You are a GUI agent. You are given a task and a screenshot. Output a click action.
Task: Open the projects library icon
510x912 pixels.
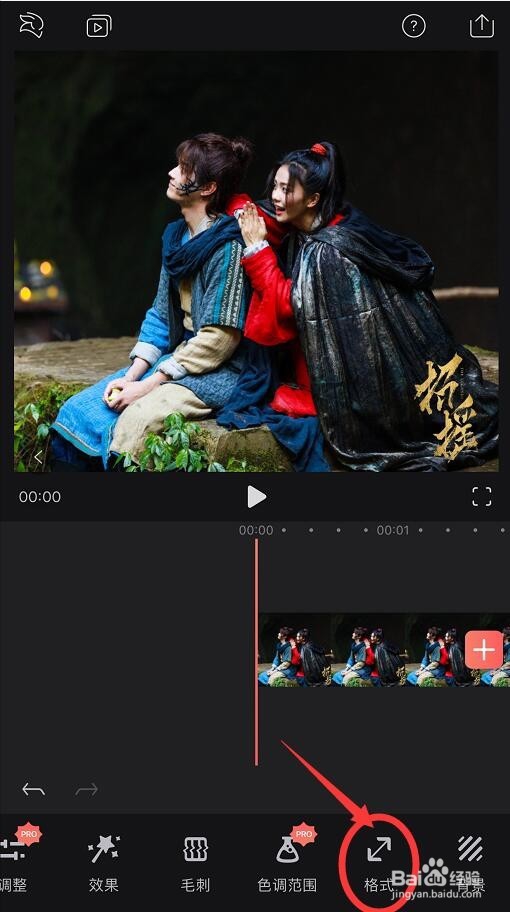[x=99, y=26]
